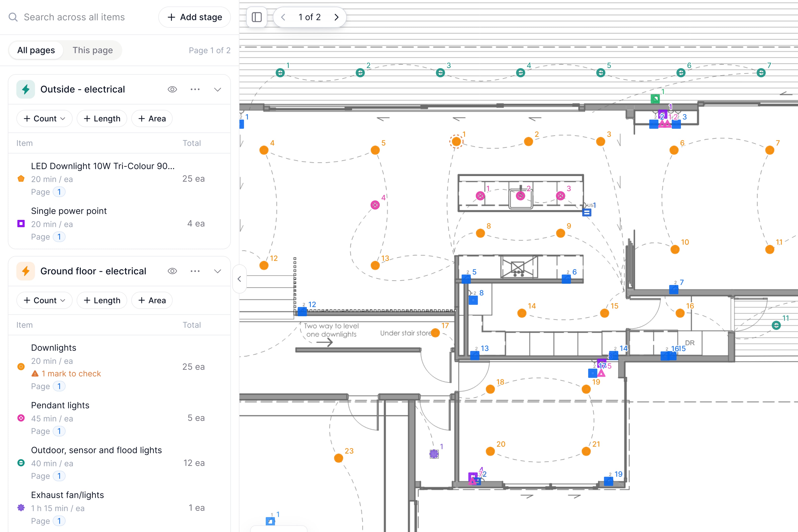Add Area measurement in Outside - electrical

click(x=152, y=118)
